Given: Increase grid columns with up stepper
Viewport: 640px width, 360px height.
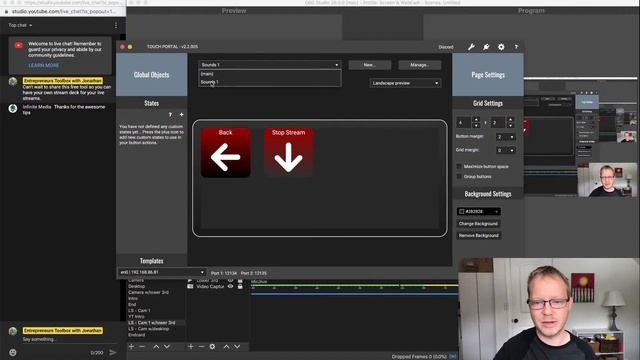Looking at the screenshot, I should (x=476, y=120).
